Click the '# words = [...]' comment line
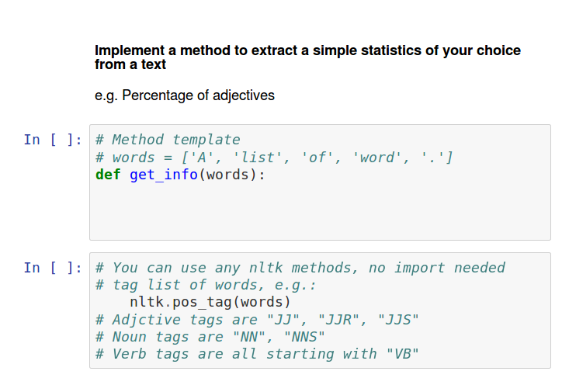 (274, 158)
